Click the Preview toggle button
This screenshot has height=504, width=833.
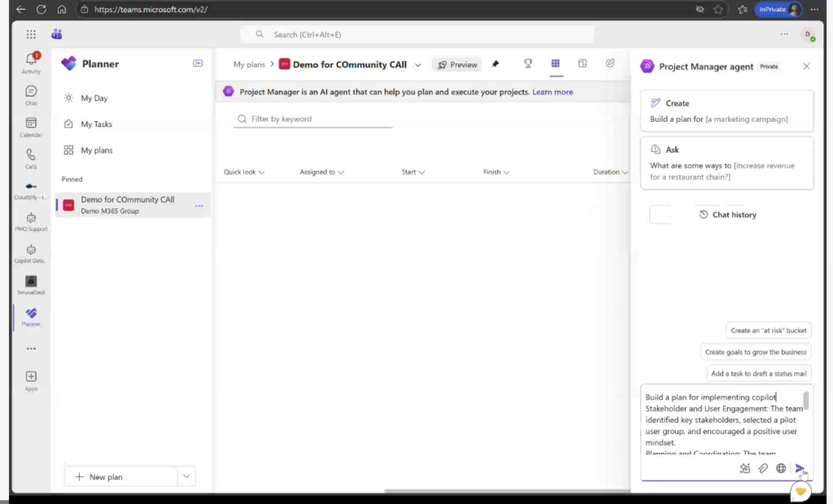(x=456, y=65)
